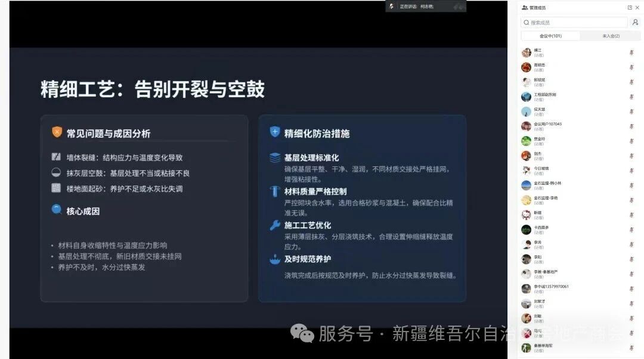Click in the 搜索成员 search field
Image resolution: width=644 pixels, height=359 pixels.
point(574,22)
